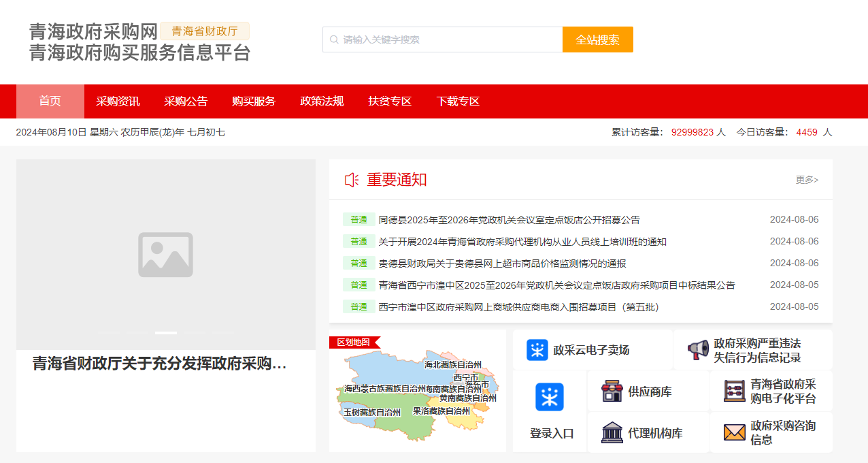
Task: Click the carousel position indicator dot
Action: (x=165, y=333)
